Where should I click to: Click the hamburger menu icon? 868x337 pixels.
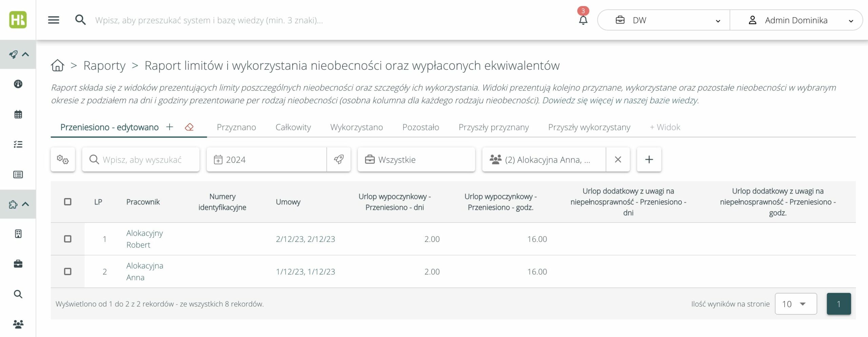[x=54, y=20]
